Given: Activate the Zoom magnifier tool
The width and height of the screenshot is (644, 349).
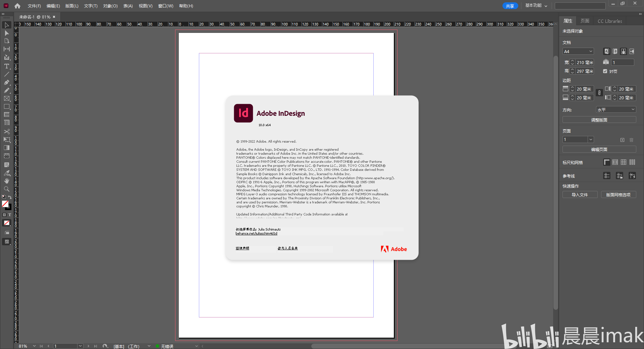Looking at the screenshot, I should click(x=7, y=189).
